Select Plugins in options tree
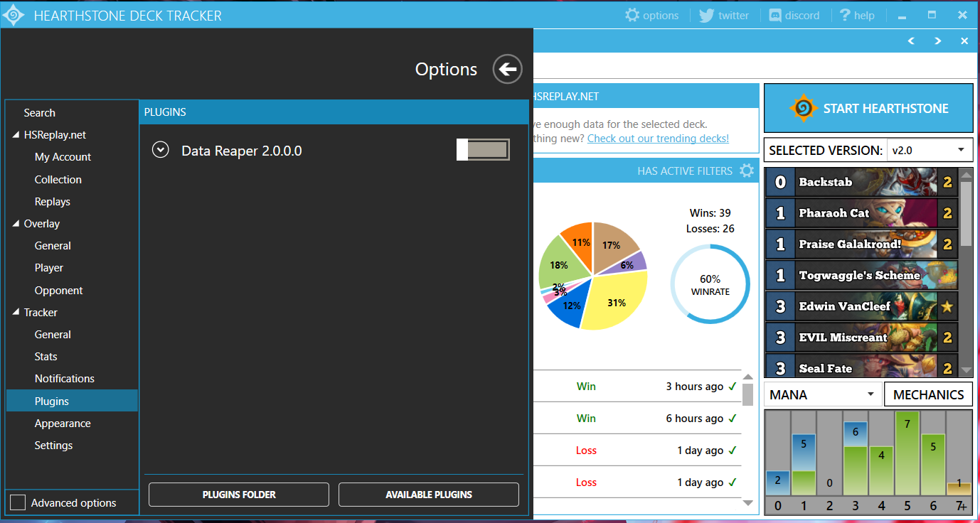Screen dimensions: 980x523 tap(72, 401)
